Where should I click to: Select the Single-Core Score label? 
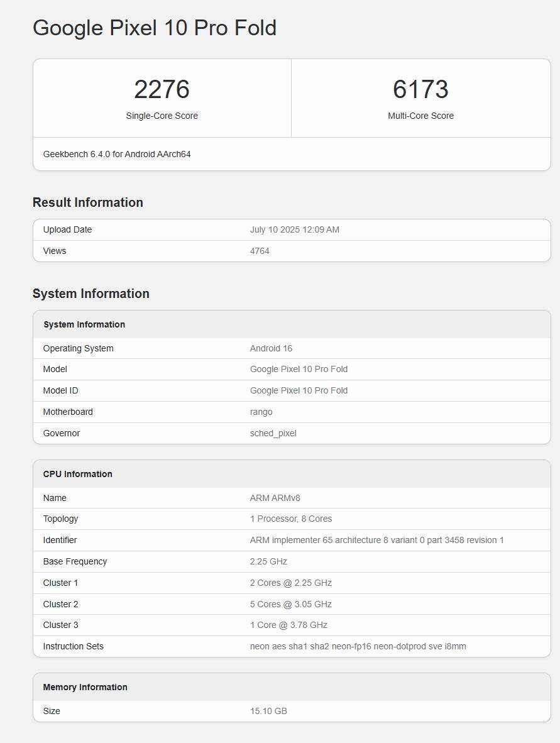point(162,116)
